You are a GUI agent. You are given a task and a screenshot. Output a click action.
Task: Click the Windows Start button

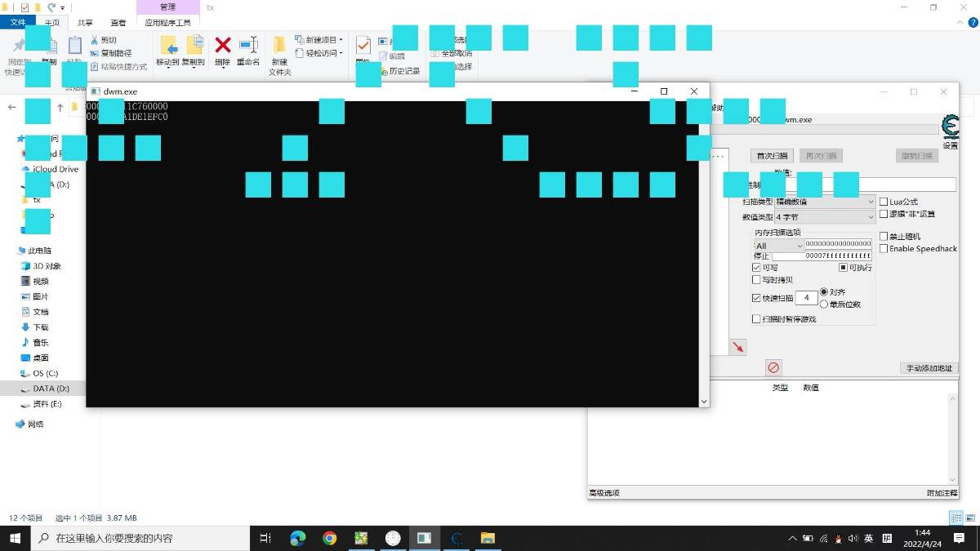[x=15, y=538]
